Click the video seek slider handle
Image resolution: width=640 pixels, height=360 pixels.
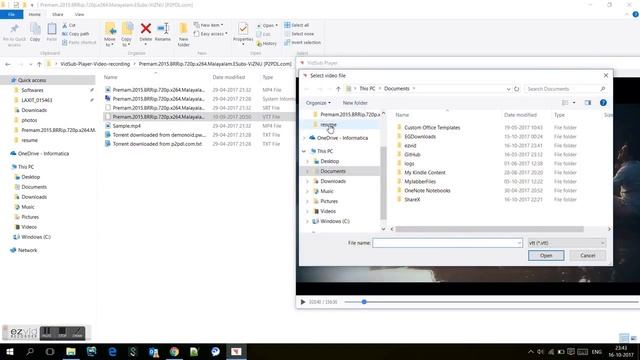[x=364, y=302]
